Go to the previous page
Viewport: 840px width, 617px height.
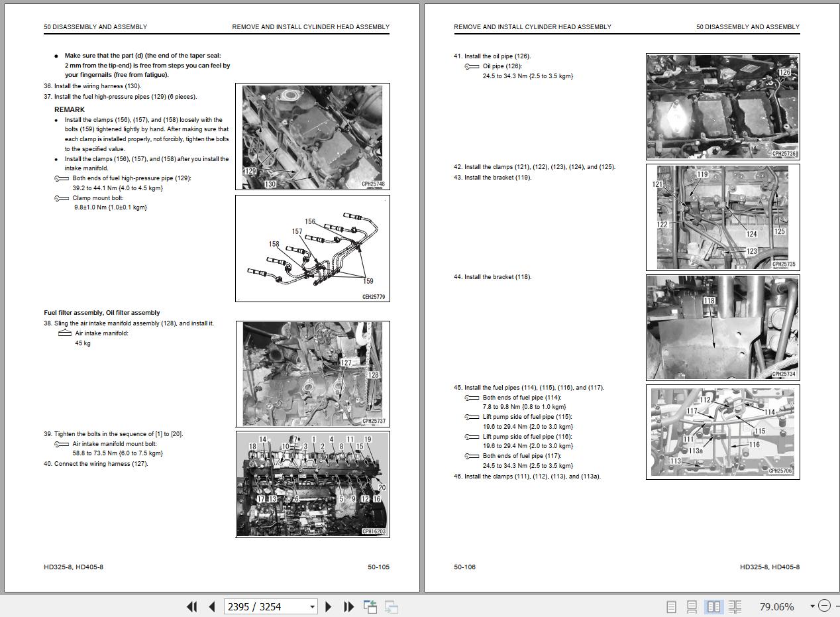click(212, 606)
